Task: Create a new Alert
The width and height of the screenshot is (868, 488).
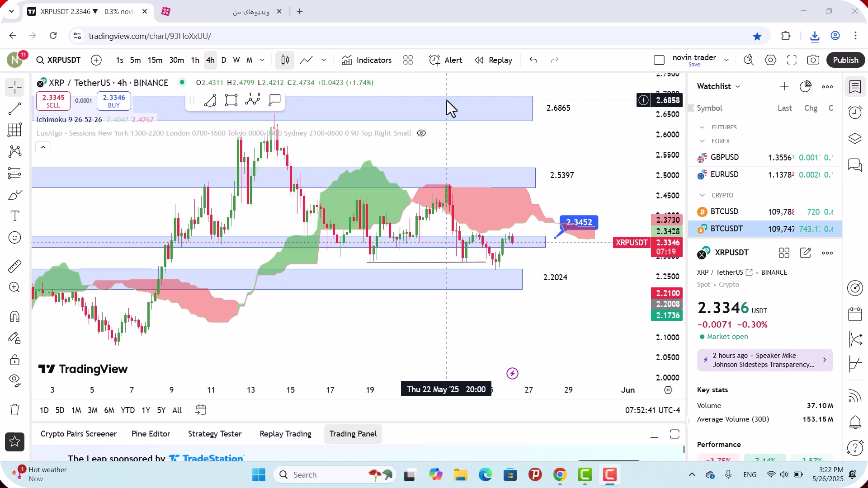Action: (446, 60)
